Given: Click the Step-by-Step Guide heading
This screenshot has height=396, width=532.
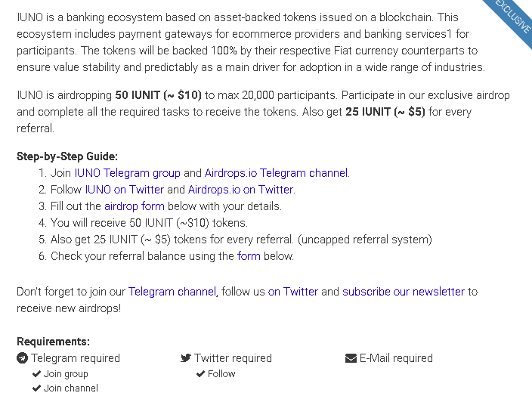Looking at the screenshot, I should click(67, 156).
